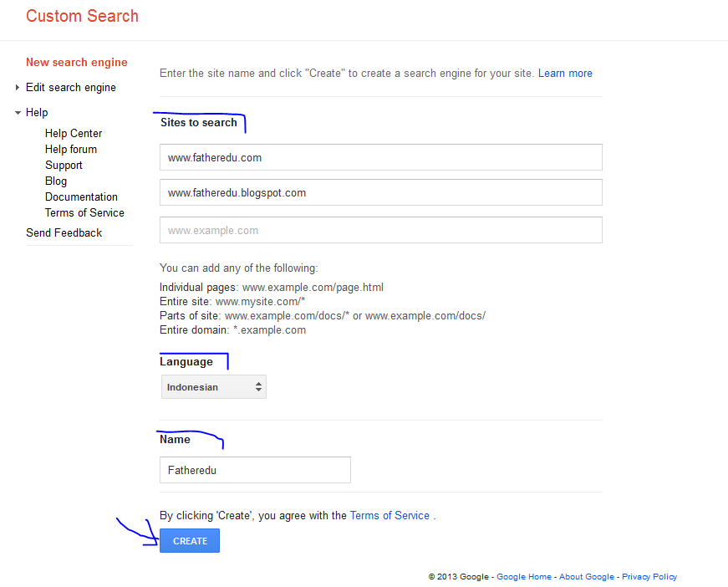
Task: Click the 'Individual pages' example line
Action: click(x=272, y=288)
